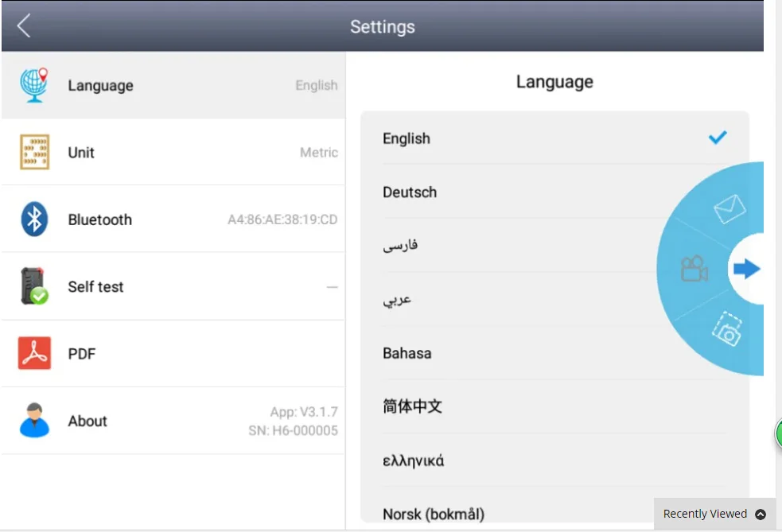Tap the video camera record icon
782x532 pixels.
pos(694,269)
